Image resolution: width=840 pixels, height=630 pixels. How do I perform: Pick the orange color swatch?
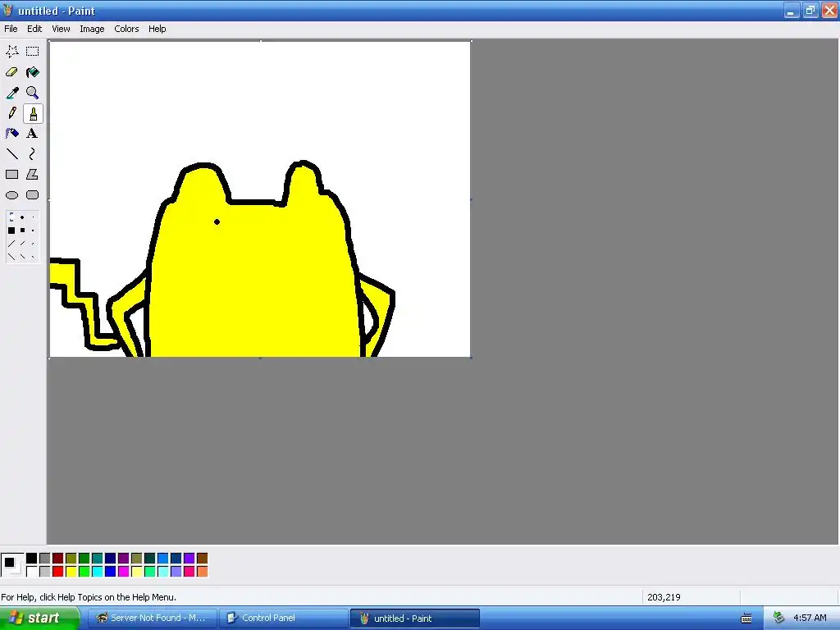[x=202, y=572]
